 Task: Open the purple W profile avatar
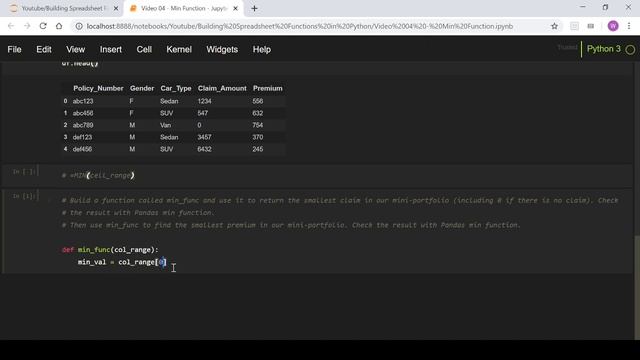tap(613, 26)
